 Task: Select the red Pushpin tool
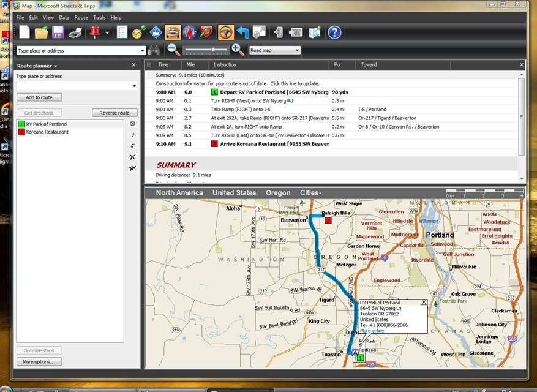point(94,32)
